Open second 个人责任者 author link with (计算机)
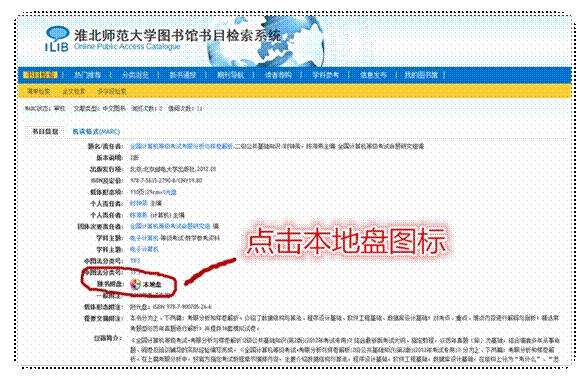The width and height of the screenshot is (588, 381). tap(138, 215)
